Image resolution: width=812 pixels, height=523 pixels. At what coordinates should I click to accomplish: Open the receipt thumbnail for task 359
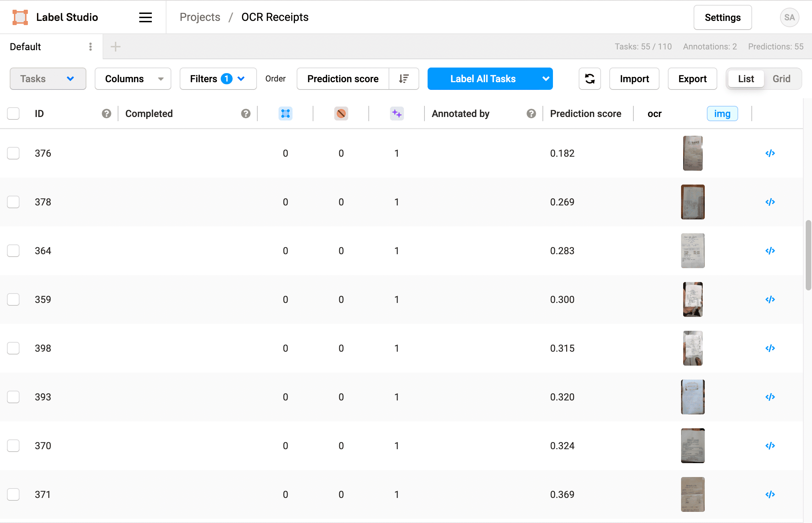pos(693,299)
